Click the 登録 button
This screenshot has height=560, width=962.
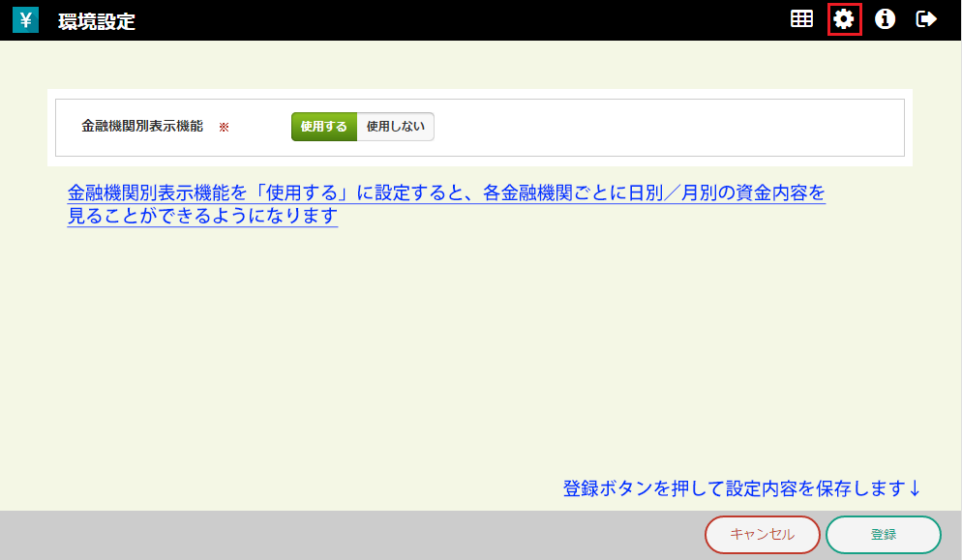pyautogui.click(x=884, y=534)
